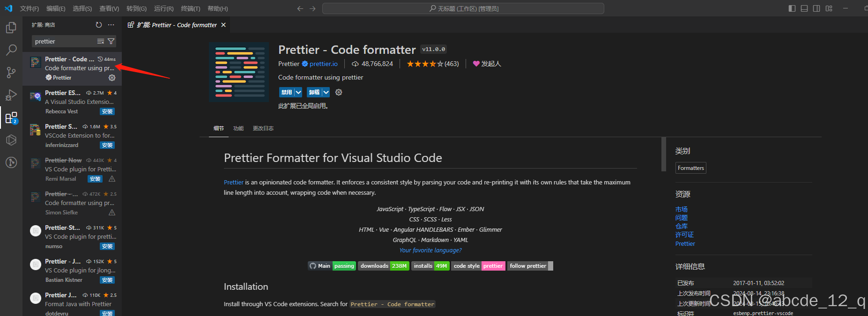868x316 pixels.
Task: Install the inferrinizzard Prettier extension
Action: tap(107, 145)
